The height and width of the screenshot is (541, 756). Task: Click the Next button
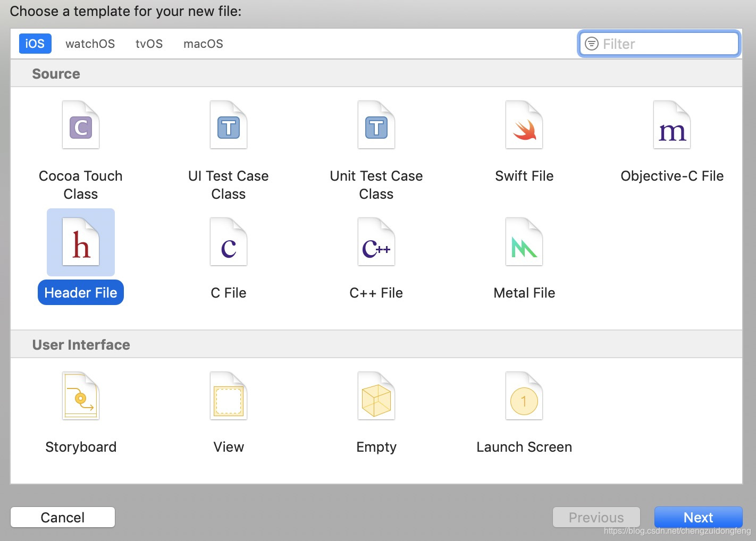(x=699, y=517)
